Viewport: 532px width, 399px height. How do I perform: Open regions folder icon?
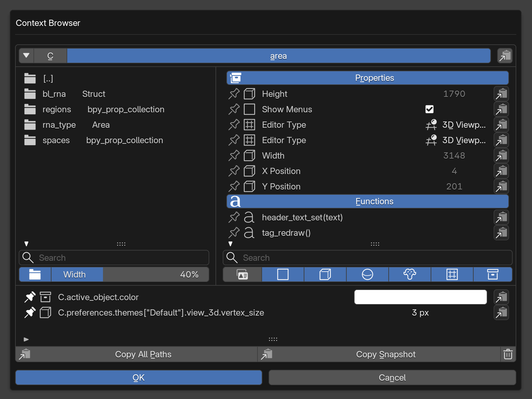(30, 109)
